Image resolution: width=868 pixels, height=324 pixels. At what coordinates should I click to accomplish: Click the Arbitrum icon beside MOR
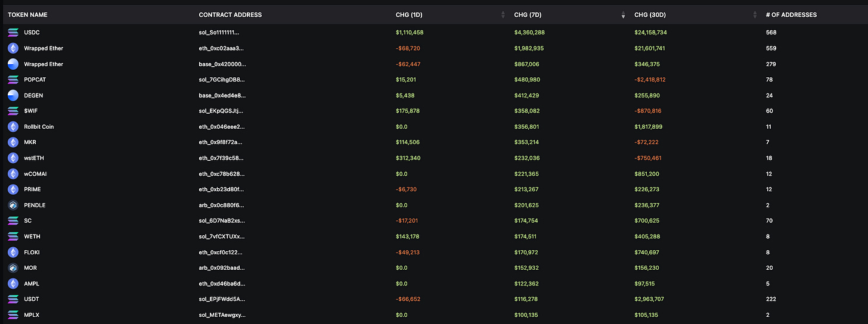tap(13, 267)
